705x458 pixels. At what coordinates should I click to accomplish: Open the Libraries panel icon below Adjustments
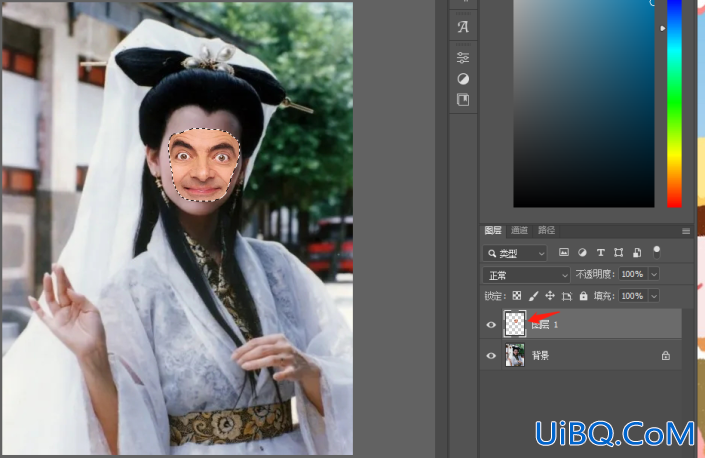463,100
